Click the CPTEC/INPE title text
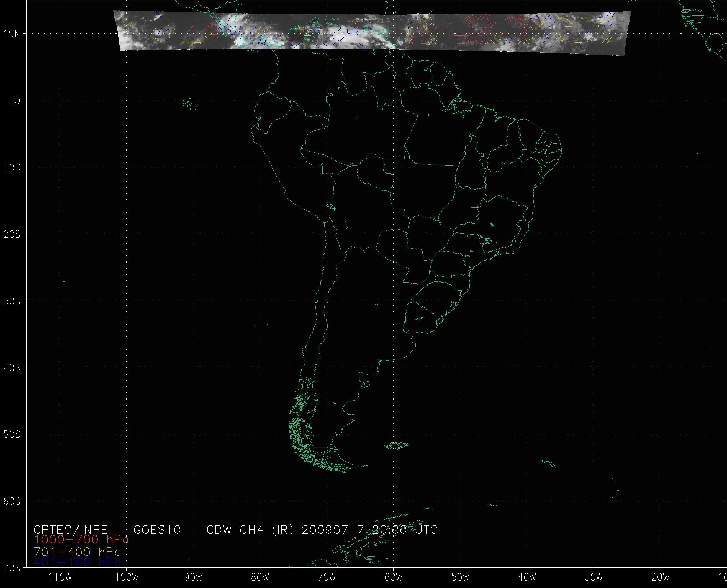Screen dimensions: 727x588 click(x=71, y=529)
